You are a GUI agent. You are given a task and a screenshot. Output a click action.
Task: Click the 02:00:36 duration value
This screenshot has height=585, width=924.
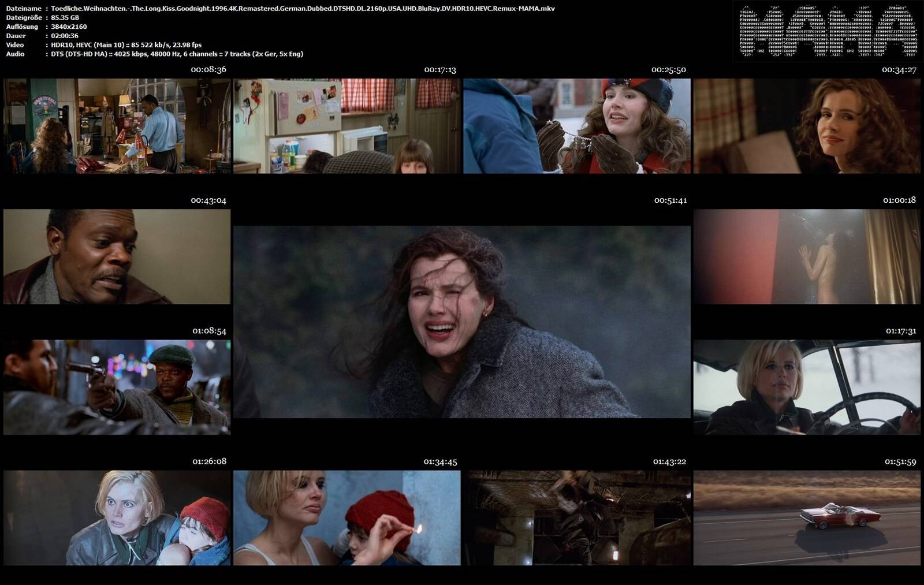click(x=65, y=36)
